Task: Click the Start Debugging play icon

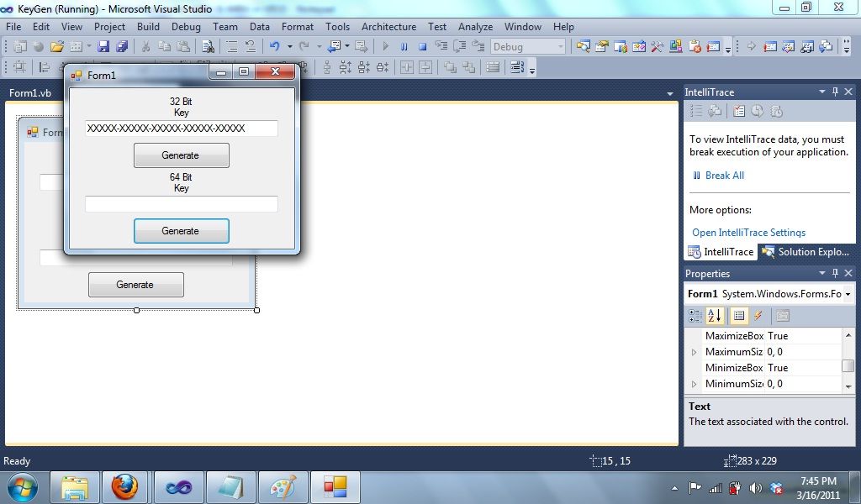Action: [385, 47]
